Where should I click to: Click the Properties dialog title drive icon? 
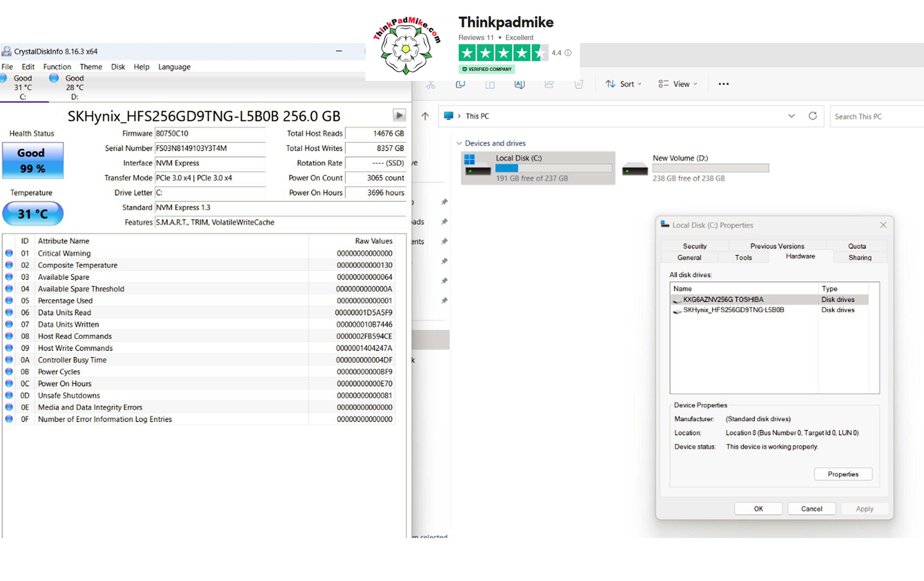[665, 225]
